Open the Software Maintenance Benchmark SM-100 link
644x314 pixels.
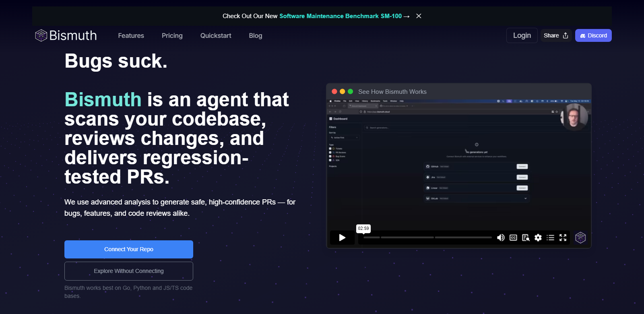pos(341,16)
